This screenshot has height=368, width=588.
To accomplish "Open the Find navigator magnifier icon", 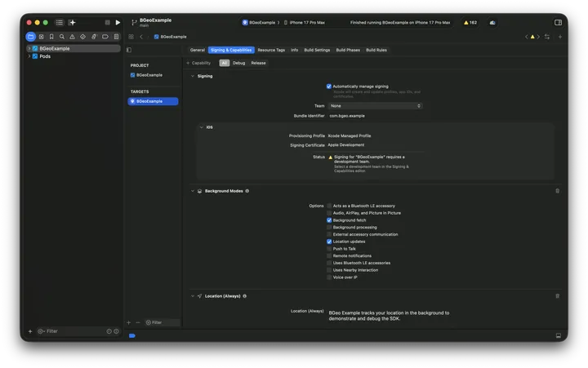I will (62, 37).
